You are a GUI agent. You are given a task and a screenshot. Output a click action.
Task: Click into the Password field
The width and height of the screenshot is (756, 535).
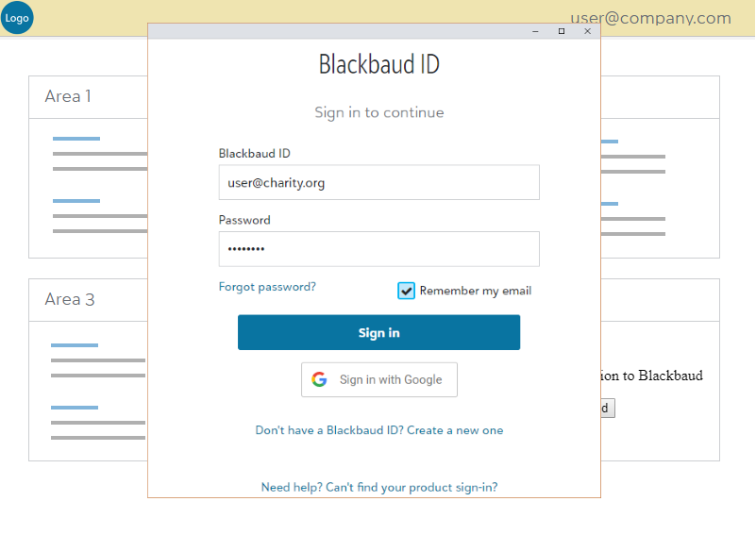click(378, 249)
